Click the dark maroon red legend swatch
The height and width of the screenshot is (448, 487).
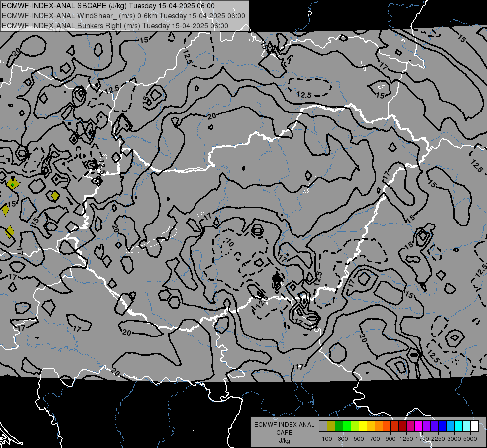click(403, 426)
